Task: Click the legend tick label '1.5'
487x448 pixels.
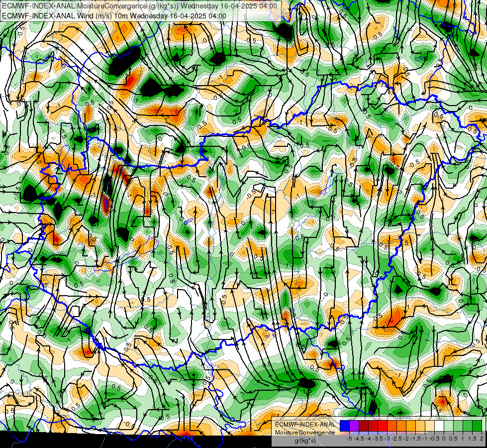Action: 472,439
